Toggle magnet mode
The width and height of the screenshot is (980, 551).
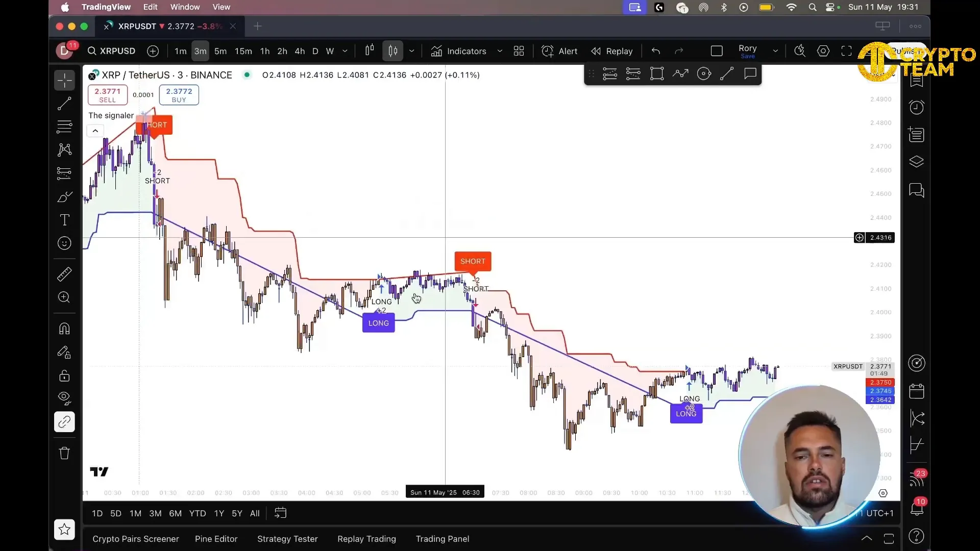tap(64, 329)
